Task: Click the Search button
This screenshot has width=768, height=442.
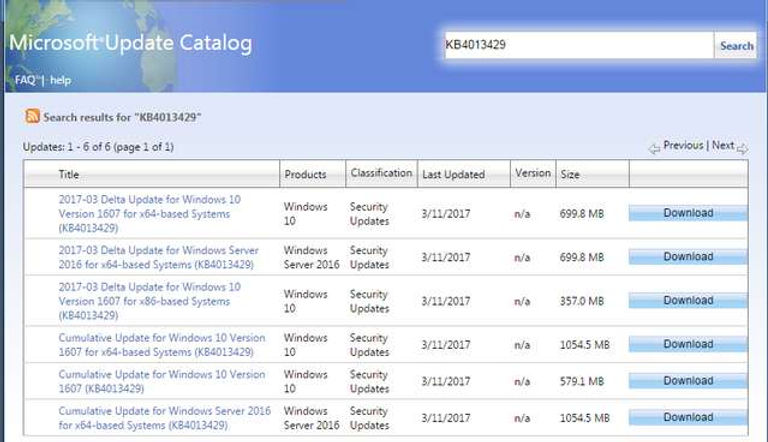Action: click(x=736, y=46)
